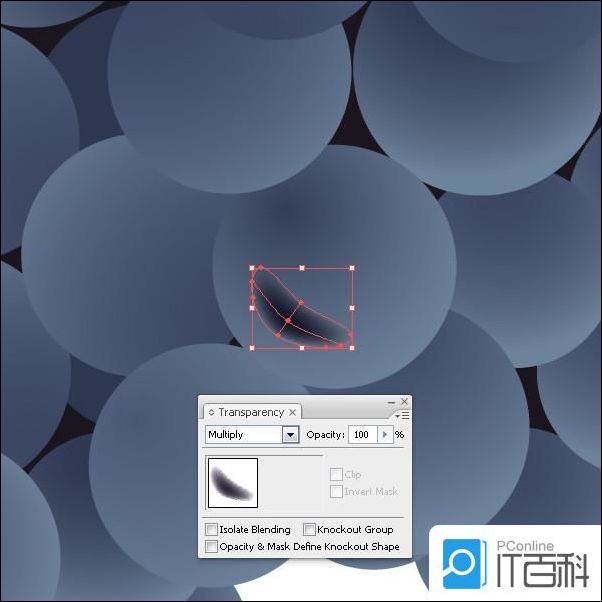The image size is (602, 602).
Task: Click the right-middle bounding box handle
Action: [x=352, y=308]
